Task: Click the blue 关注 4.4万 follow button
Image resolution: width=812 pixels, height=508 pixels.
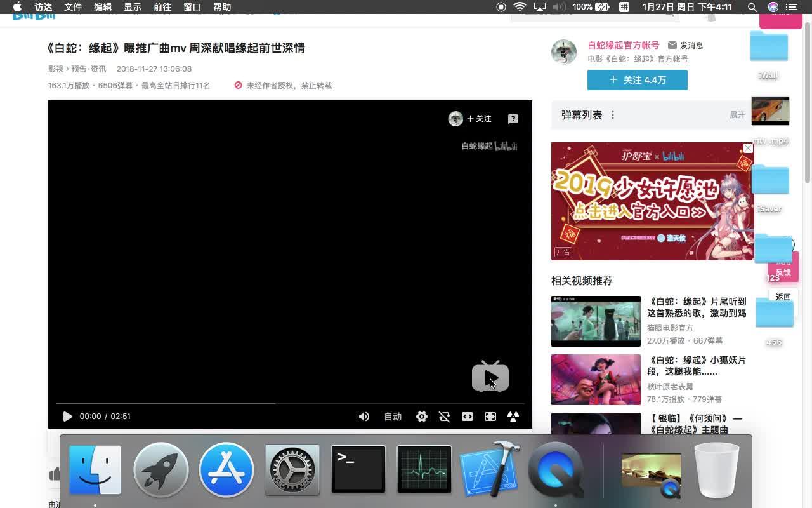Action: tap(638, 80)
